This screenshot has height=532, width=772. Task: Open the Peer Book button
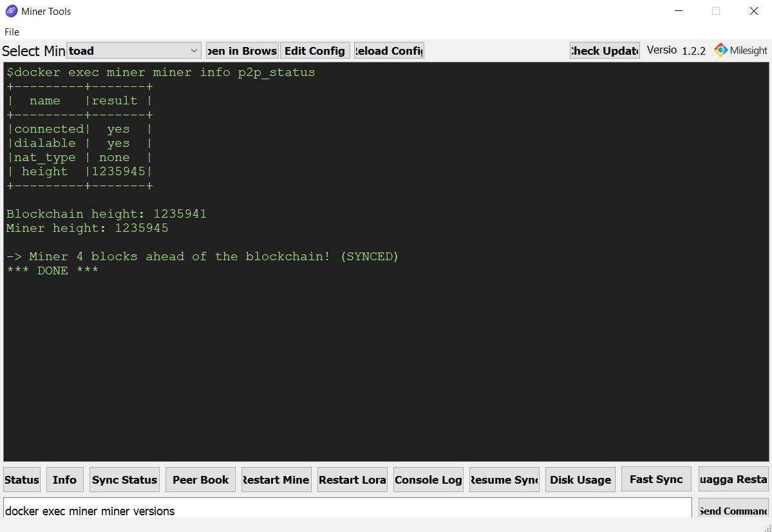(x=200, y=480)
